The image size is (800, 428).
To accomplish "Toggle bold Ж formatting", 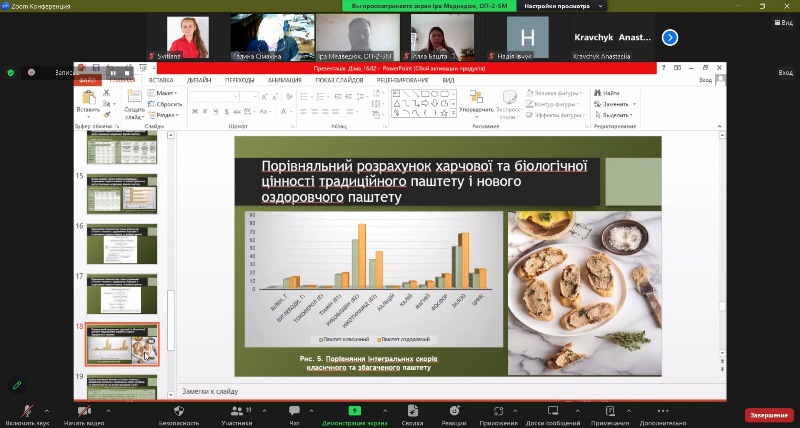I will tap(195, 111).
